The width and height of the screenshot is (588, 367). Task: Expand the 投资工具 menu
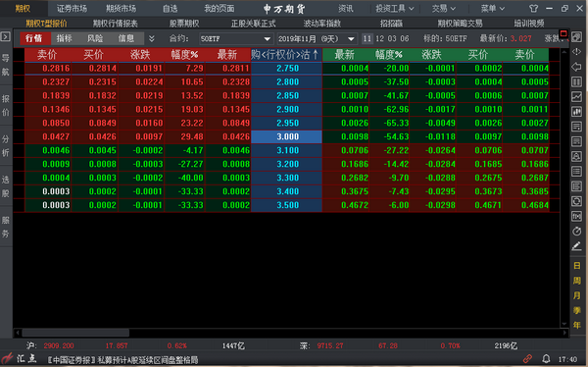395,8
